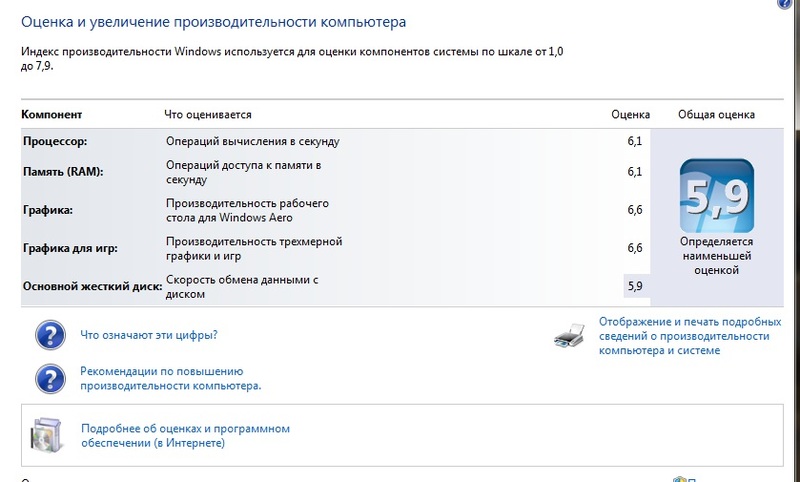The image size is (800, 482).
Task: Click the "Общая оценка" column header
Action: pos(716,115)
